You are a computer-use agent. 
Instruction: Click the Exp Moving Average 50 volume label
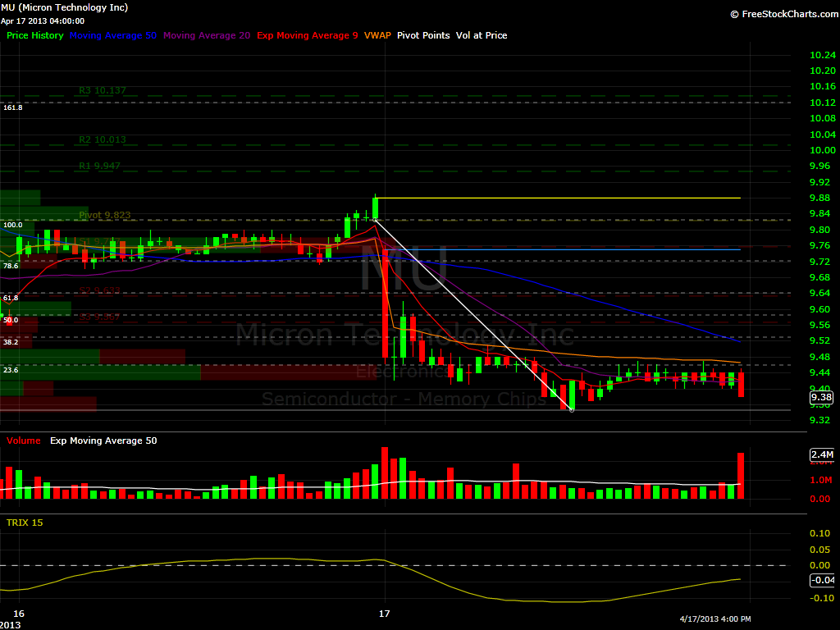(x=103, y=441)
